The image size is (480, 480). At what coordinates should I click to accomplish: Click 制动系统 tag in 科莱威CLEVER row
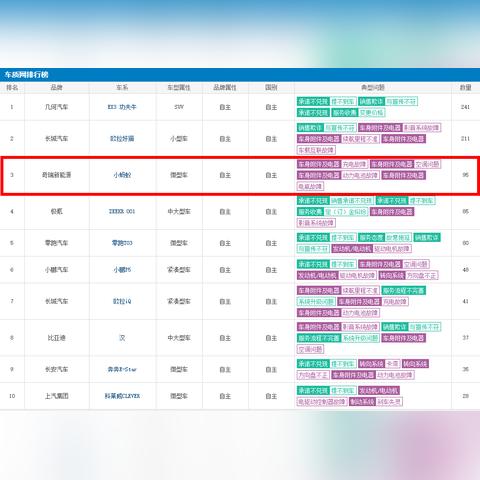[x=362, y=402]
